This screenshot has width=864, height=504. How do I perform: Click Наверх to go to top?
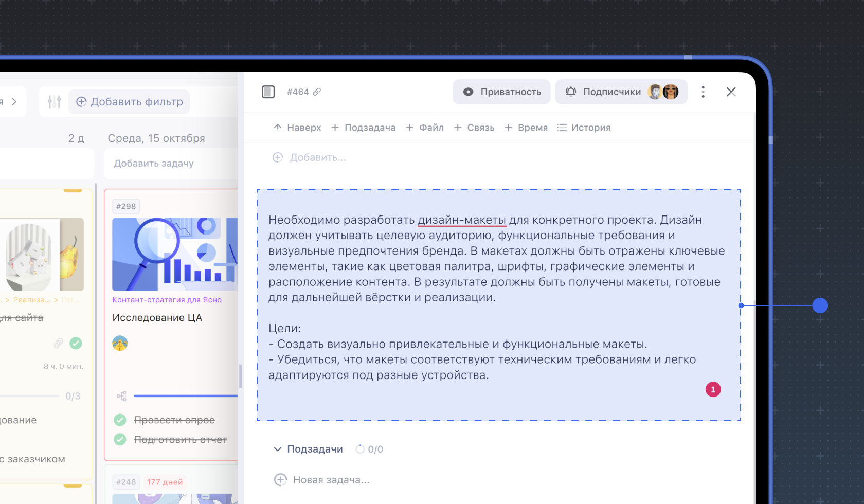[297, 128]
